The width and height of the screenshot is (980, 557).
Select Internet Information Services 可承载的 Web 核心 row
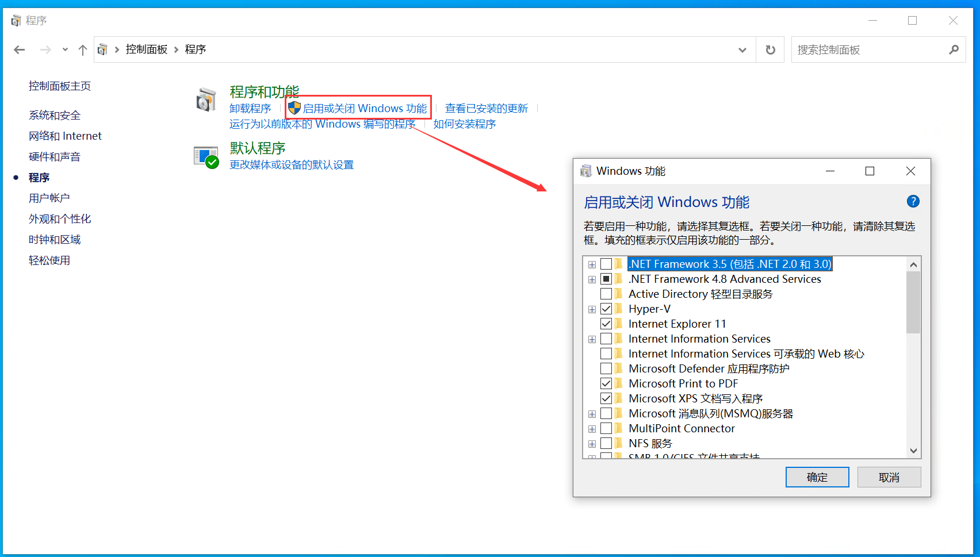point(747,354)
